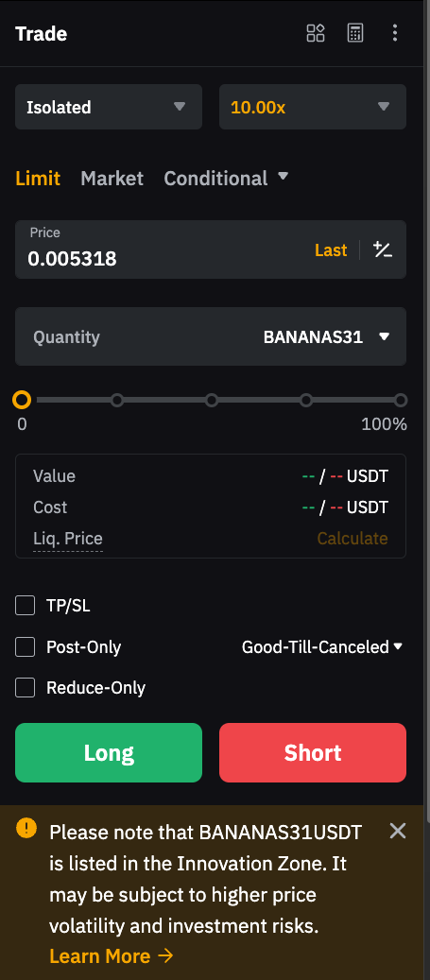Open the layout widgets grid icon
Screen dimensions: 430x980
316,33
